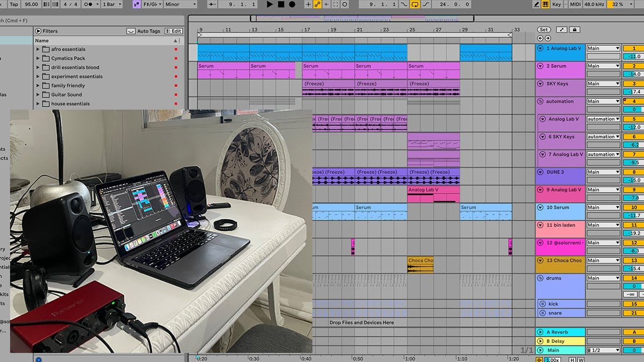Viewport: 644px width, 362px height.
Task: Toggle the Lock Envelopes padlock icon
Action: pyautogui.click(x=574, y=30)
